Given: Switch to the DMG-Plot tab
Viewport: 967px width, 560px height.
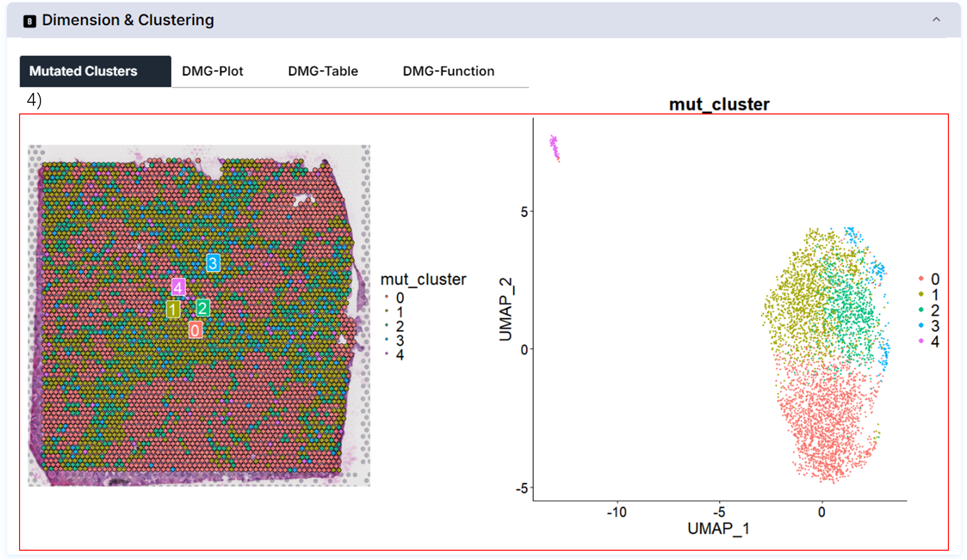Looking at the screenshot, I should (x=212, y=71).
